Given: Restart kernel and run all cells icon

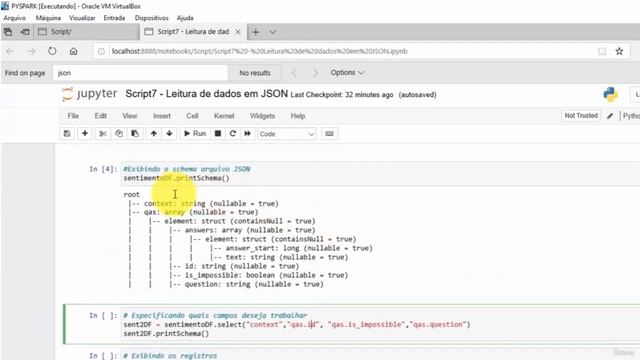Looking at the screenshot, I should point(247,133).
